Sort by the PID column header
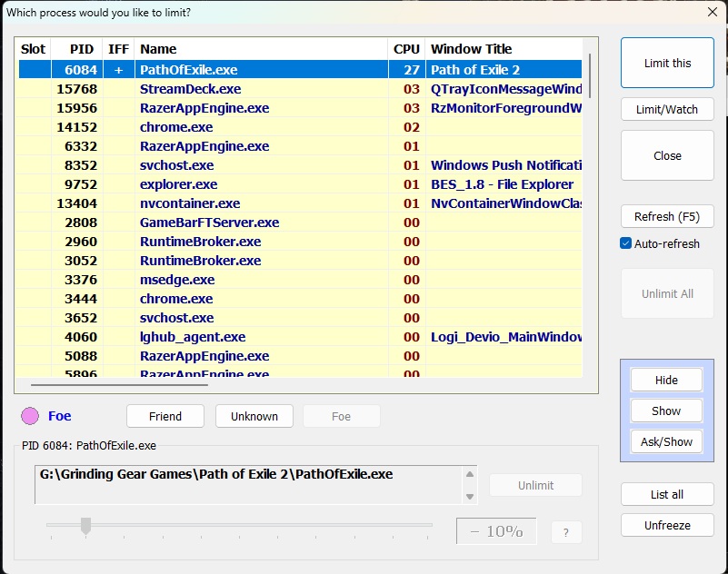This screenshot has height=574, width=728. coord(77,49)
